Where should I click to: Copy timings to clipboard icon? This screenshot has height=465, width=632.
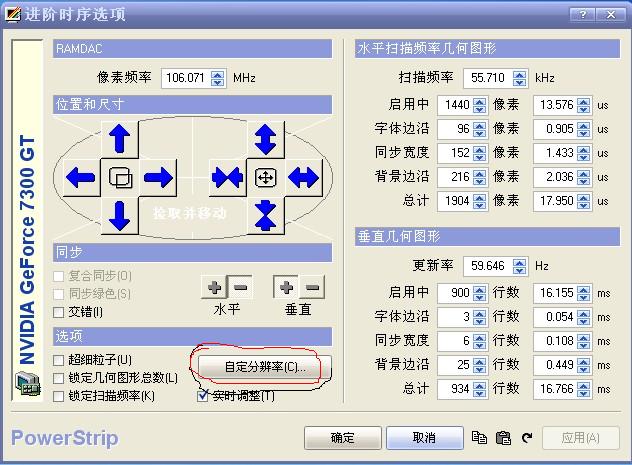tap(479, 438)
